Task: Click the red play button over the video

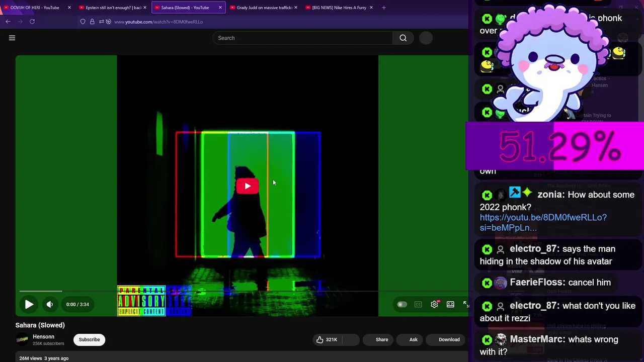Action: tap(247, 186)
